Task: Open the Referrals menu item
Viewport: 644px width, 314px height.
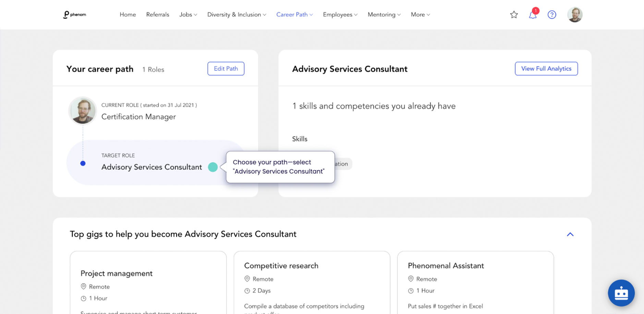Action: (x=158, y=14)
